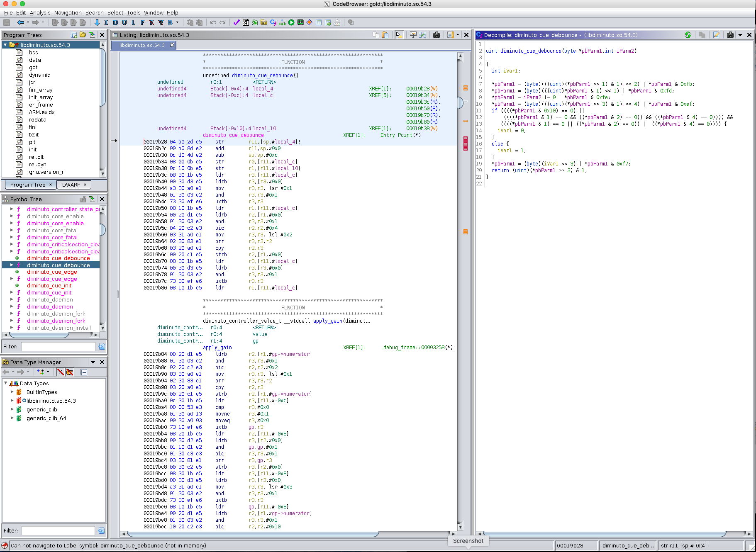The image size is (756, 552).
Task: Click the Redo toolbar icon
Action: pos(222,22)
